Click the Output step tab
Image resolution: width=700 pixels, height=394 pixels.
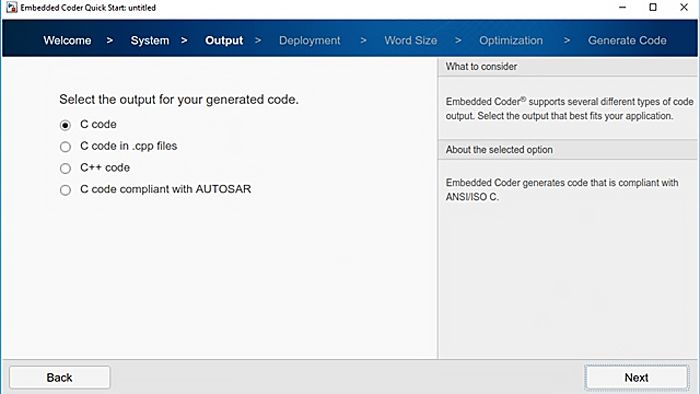224,41
